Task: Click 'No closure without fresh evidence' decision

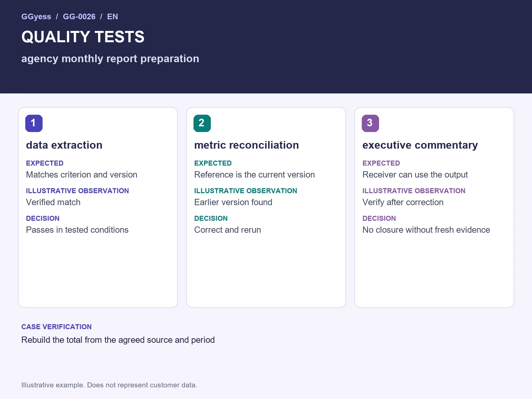Action: [426, 230]
